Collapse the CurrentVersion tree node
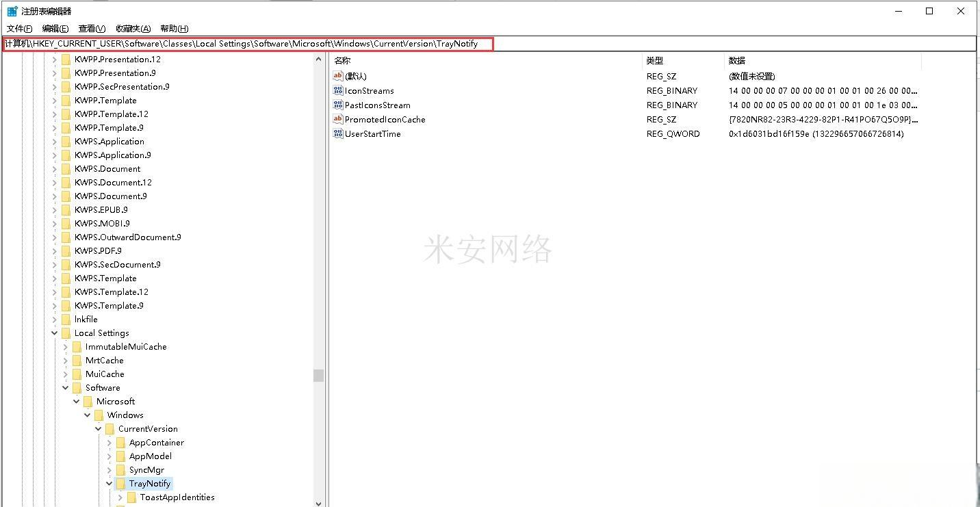The width and height of the screenshot is (980, 507). (x=99, y=429)
